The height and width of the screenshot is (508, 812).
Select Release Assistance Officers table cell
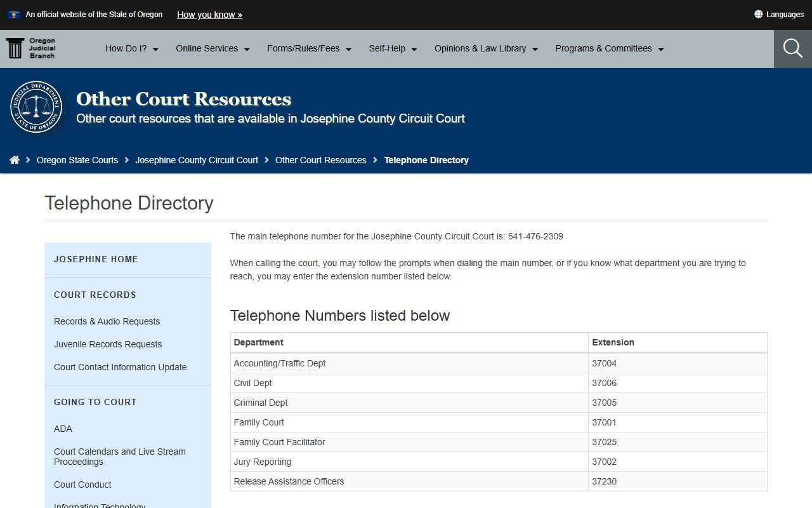pyautogui.click(x=409, y=481)
